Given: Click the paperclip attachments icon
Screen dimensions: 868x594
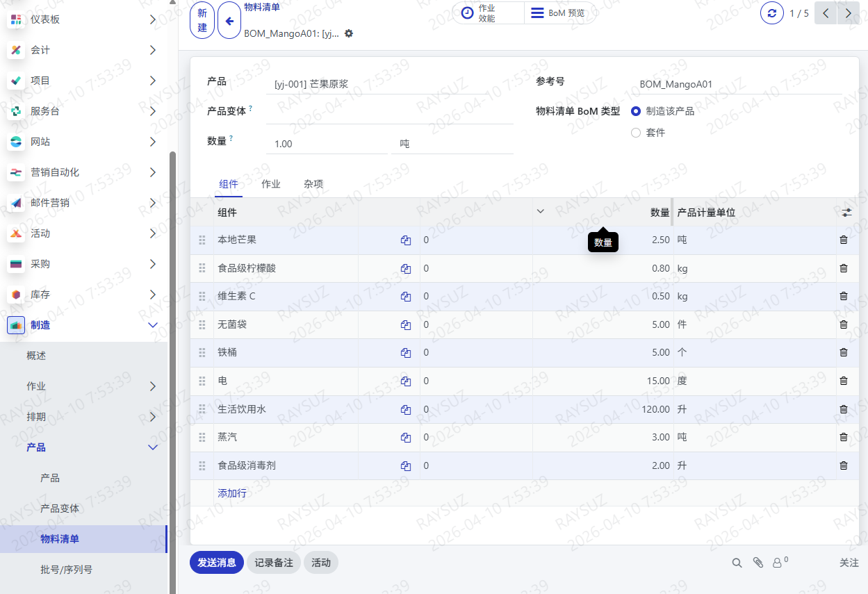Looking at the screenshot, I should [x=758, y=563].
